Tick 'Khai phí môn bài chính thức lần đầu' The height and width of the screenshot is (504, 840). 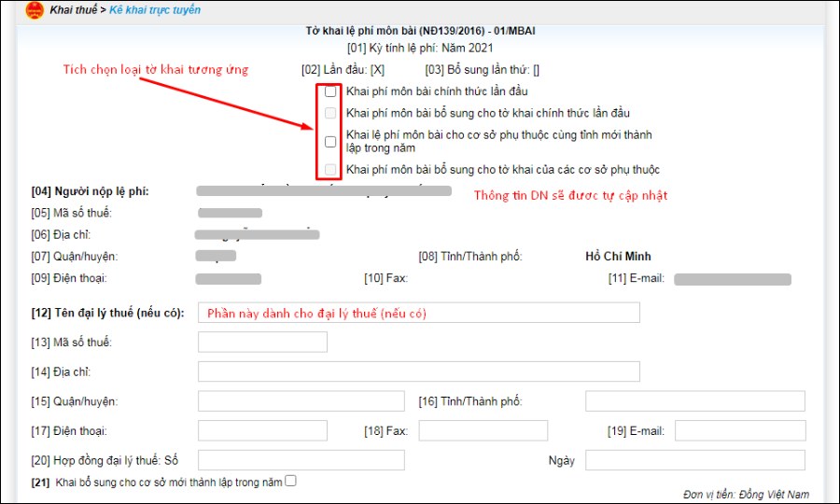[330, 91]
